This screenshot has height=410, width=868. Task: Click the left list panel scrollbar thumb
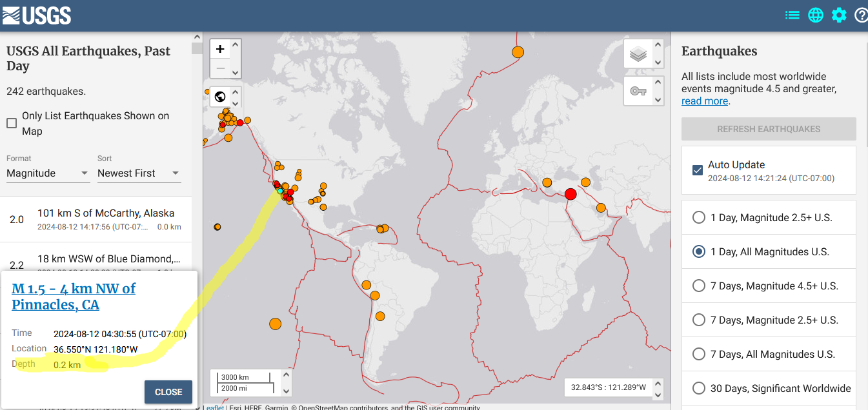pyautogui.click(x=196, y=48)
